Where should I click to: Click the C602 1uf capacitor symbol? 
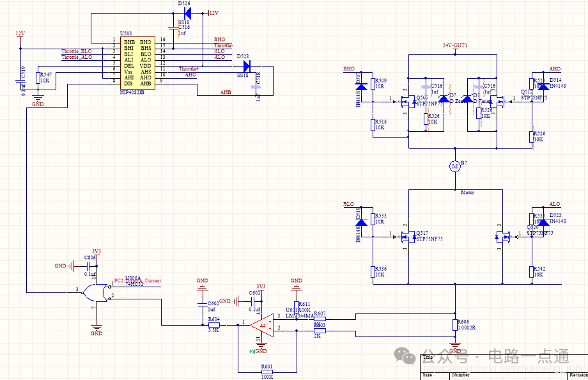[x=203, y=305]
